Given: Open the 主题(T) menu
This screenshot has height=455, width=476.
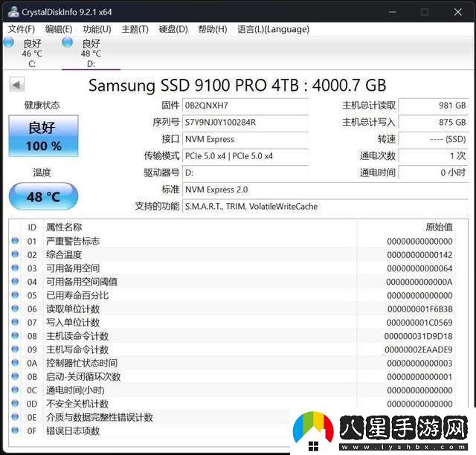Looking at the screenshot, I should coord(135,29).
